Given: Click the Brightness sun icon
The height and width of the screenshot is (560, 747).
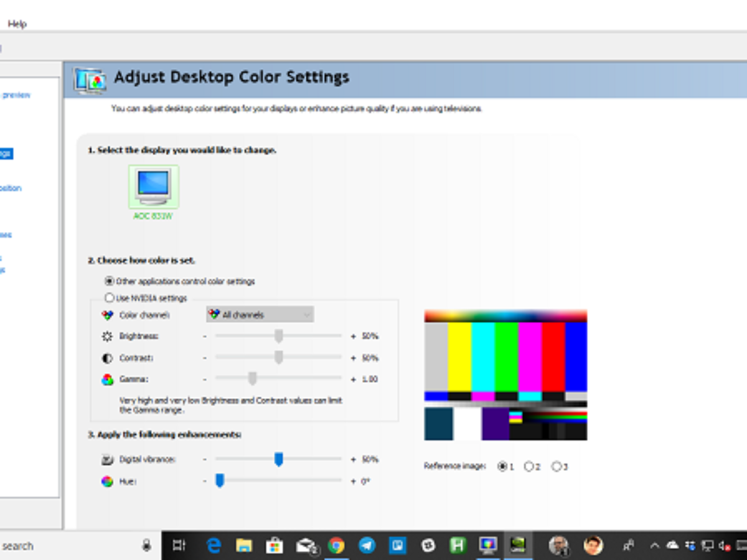Looking at the screenshot, I should [107, 336].
